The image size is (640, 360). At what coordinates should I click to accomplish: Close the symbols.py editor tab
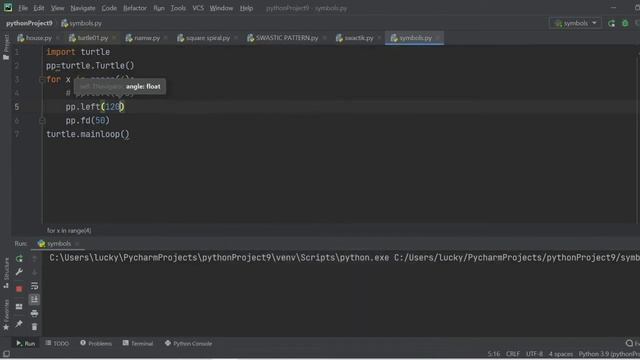pos(438,38)
